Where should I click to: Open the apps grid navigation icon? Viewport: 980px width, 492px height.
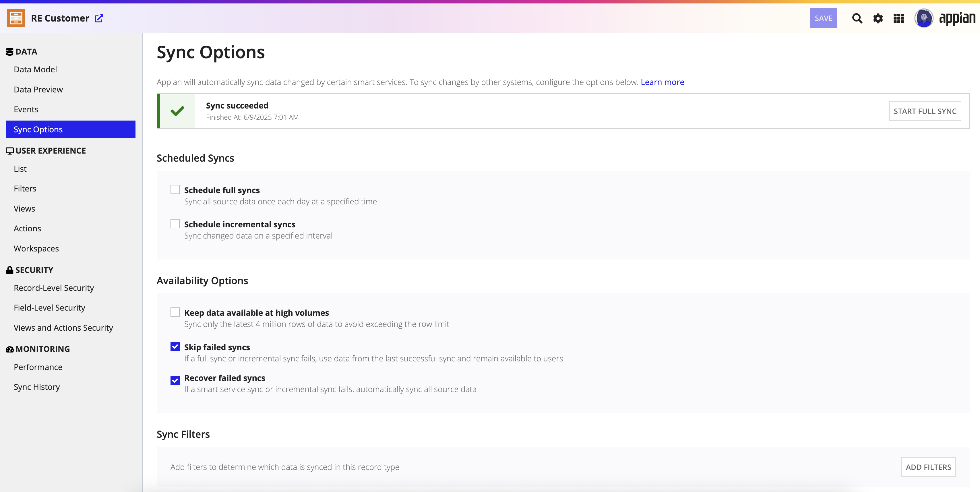point(898,18)
